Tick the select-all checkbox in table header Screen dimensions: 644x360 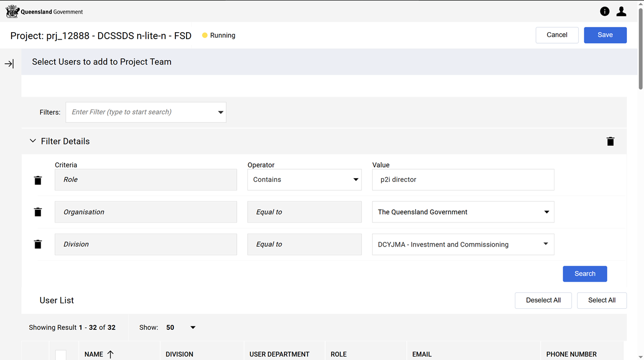pos(61,355)
